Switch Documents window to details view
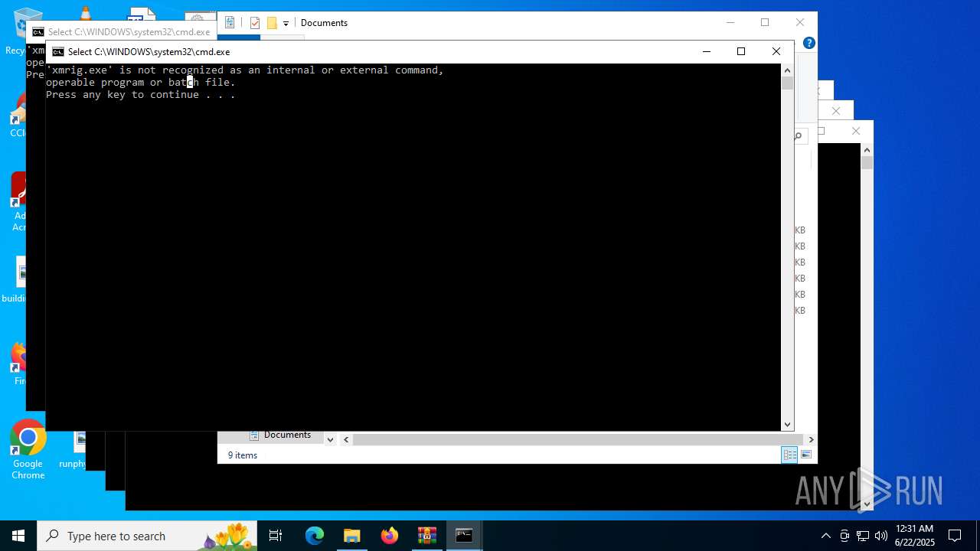980x551 pixels. (789, 455)
